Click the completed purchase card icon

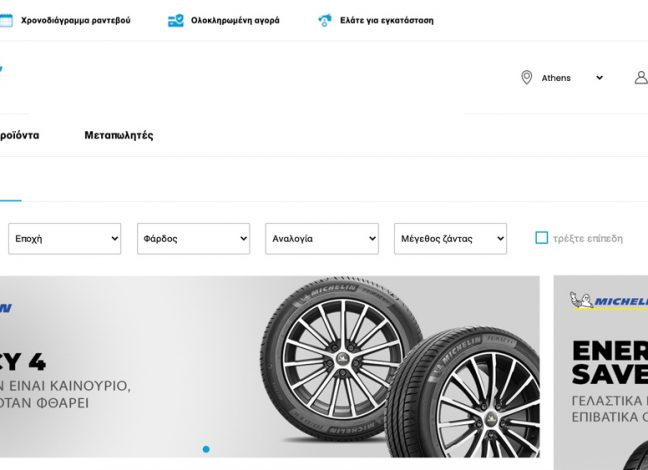point(176,20)
